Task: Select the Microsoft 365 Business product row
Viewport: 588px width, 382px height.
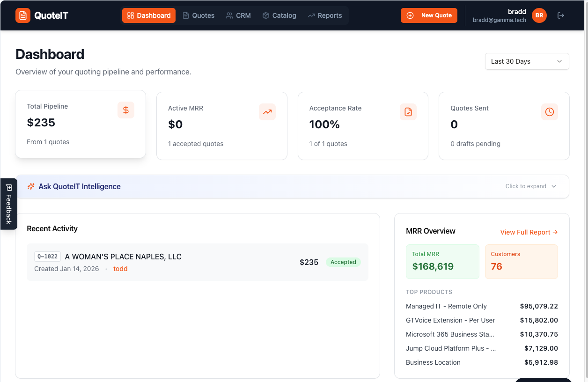Action: (482, 334)
